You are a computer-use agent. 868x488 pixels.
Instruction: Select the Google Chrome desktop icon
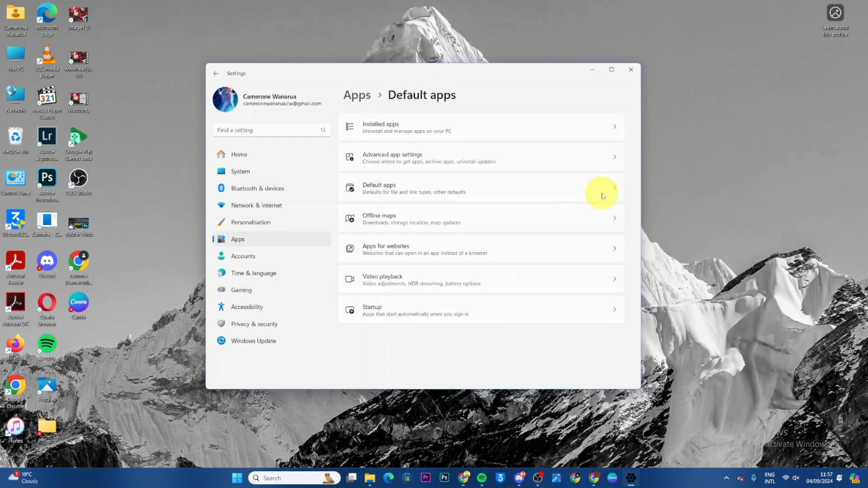pos(15,392)
